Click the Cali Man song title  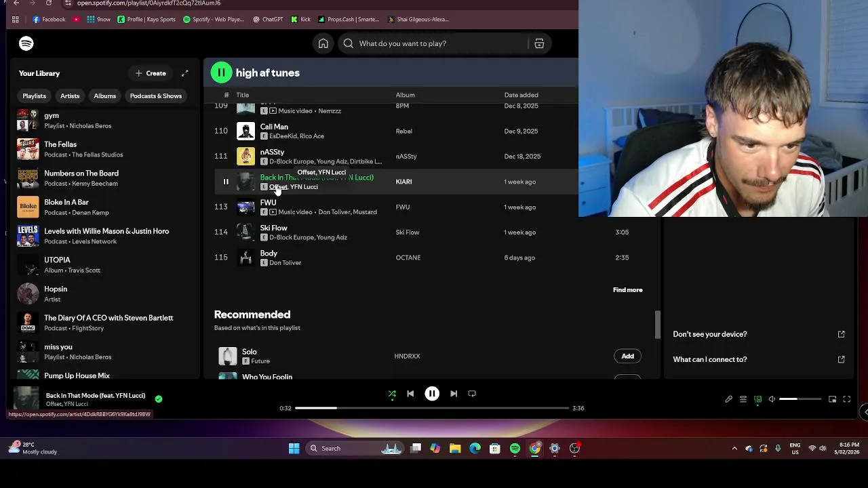(274, 127)
